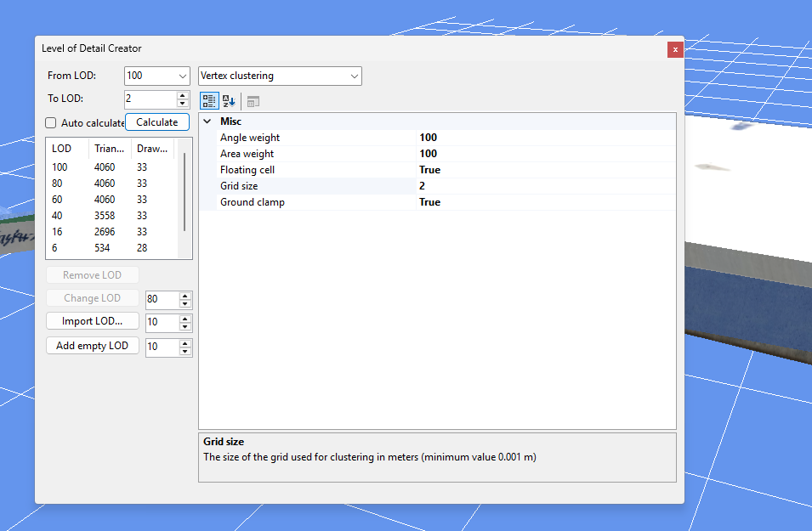Click the property pages icon

pos(251,100)
